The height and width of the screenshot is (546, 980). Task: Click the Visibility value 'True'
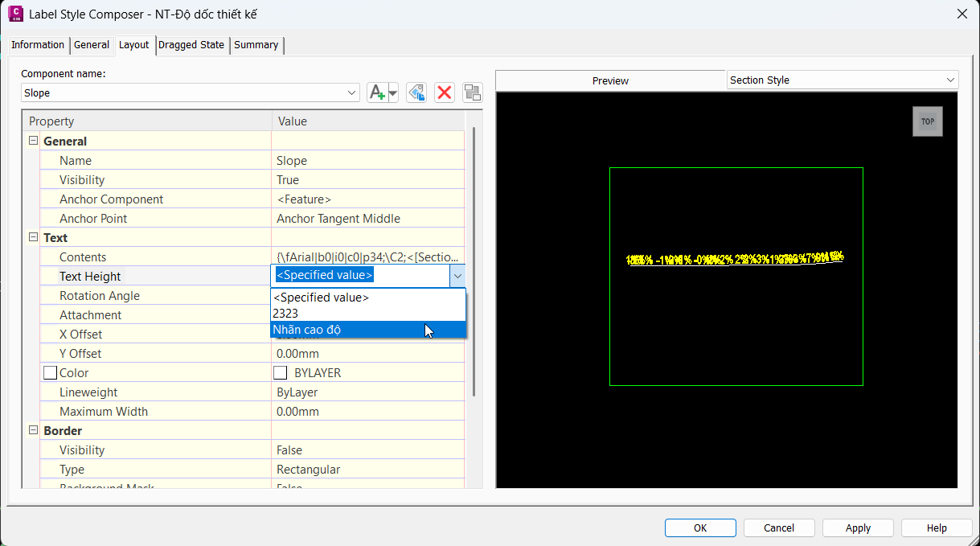point(368,180)
